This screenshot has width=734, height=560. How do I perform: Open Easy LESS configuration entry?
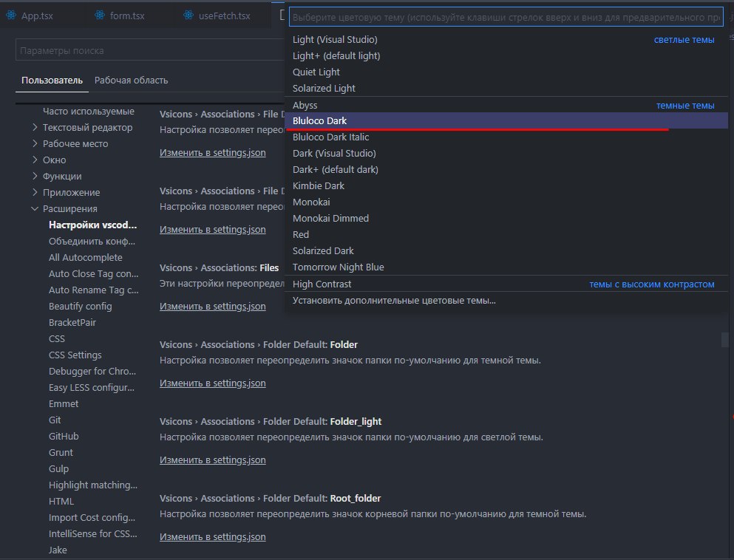91,387
